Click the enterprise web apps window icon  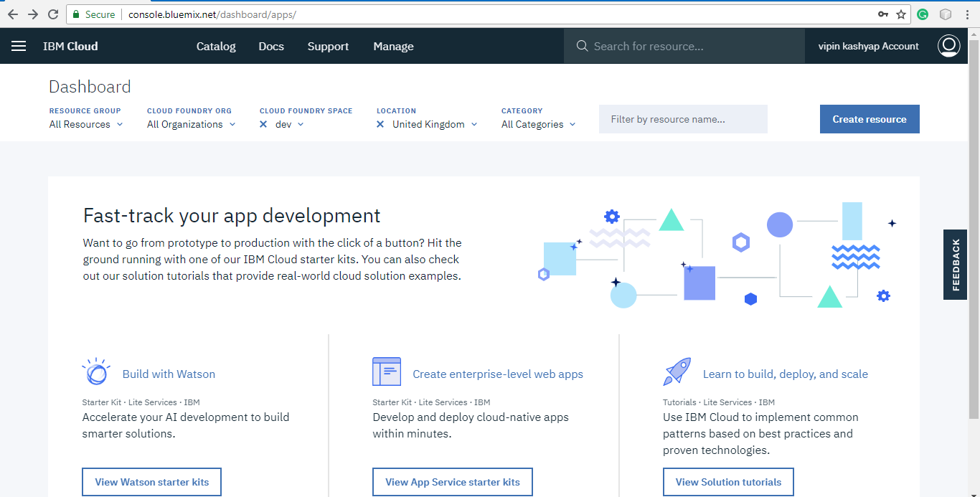387,371
